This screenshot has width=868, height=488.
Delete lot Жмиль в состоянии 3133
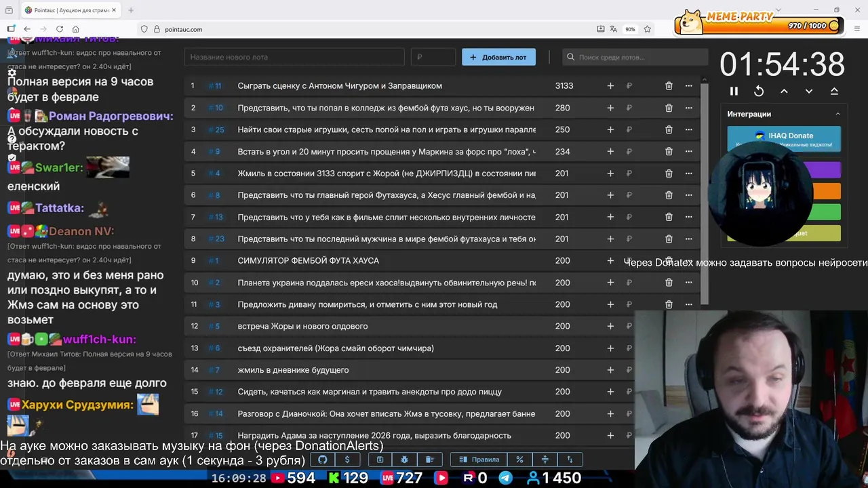point(669,174)
